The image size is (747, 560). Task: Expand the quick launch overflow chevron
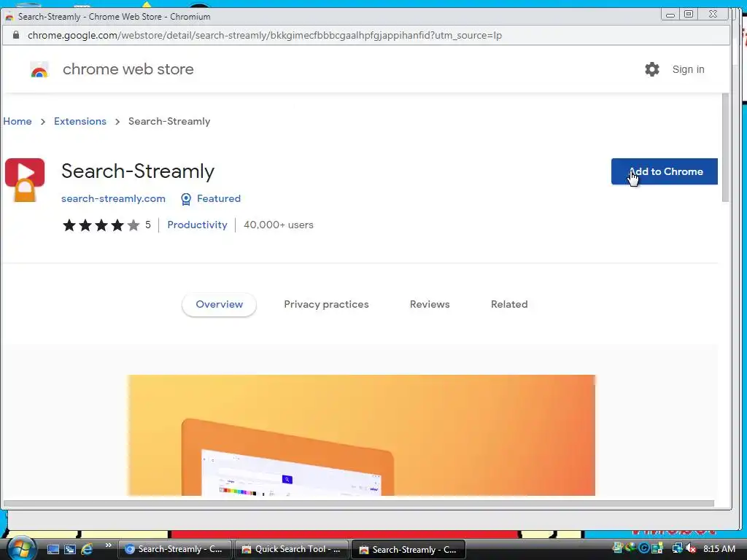(x=108, y=545)
